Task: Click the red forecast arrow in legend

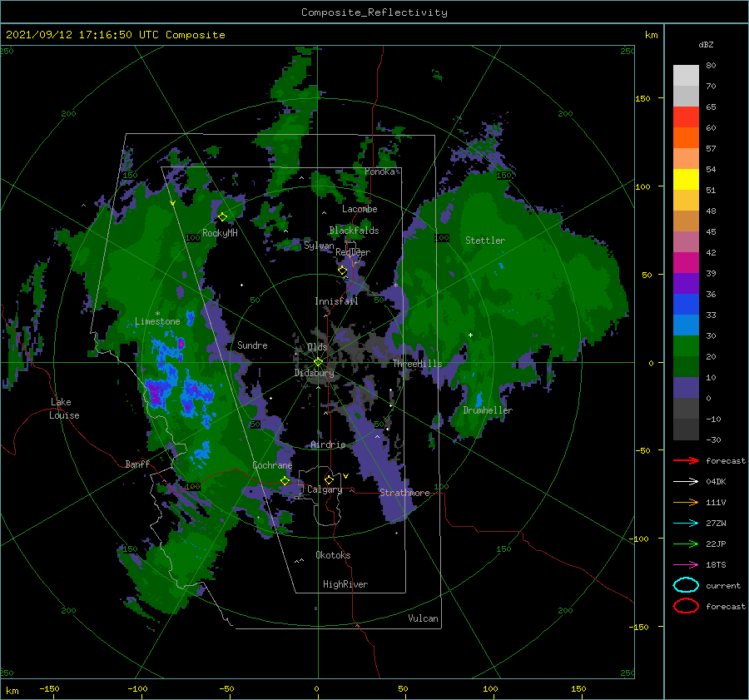Action: click(x=686, y=460)
